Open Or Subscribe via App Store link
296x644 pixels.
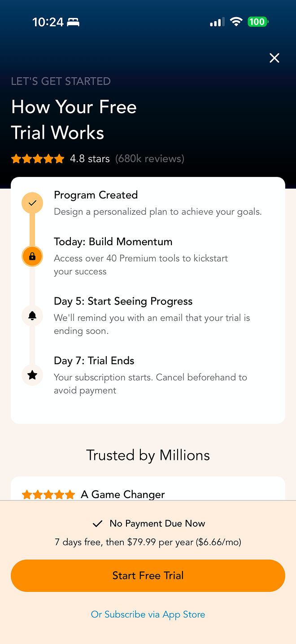click(148, 614)
